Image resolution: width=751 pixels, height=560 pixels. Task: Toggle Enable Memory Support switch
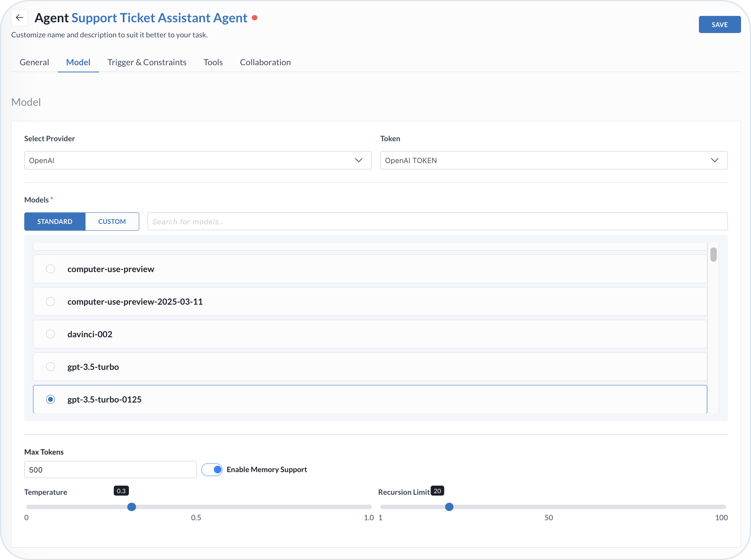(x=212, y=470)
